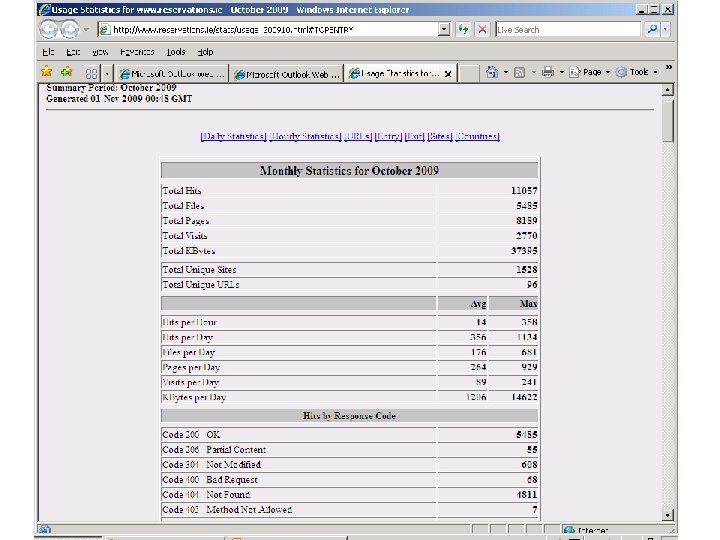Switch to second Microsoft Outlook Web tab

287,74
